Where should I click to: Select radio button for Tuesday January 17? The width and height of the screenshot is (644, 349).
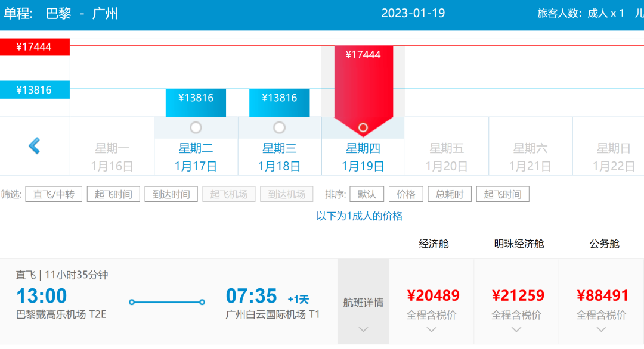(196, 127)
